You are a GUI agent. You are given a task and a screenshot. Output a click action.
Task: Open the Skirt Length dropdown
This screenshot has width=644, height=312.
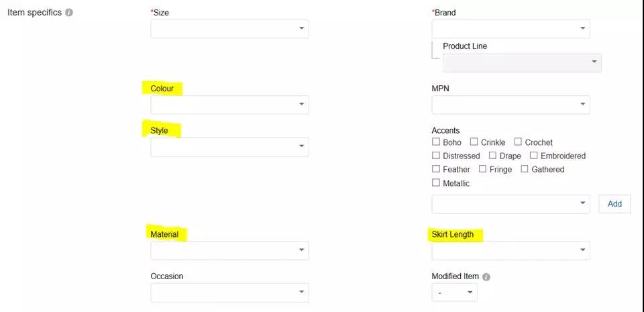(511, 250)
